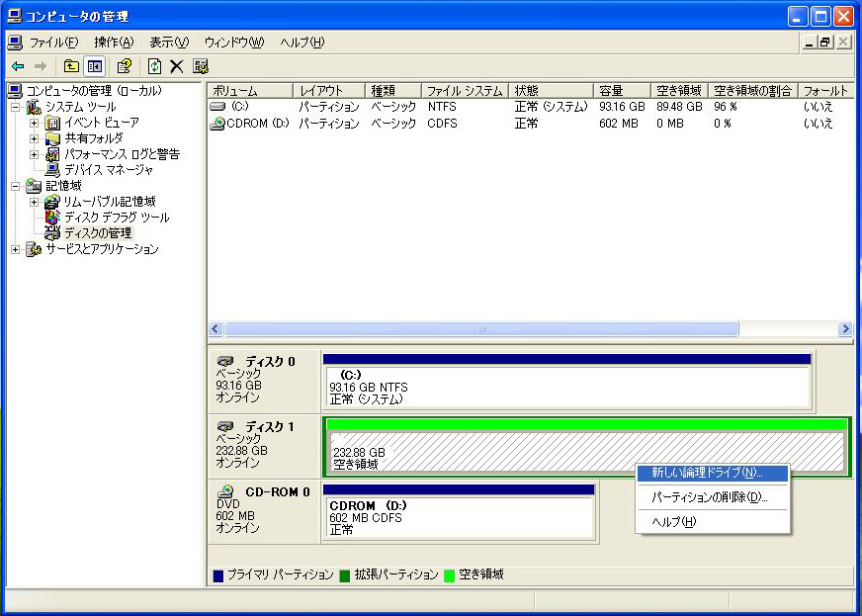Click the CDROM (D:) volume icon in list
The height and width of the screenshot is (616, 862).
(x=217, y=124)
